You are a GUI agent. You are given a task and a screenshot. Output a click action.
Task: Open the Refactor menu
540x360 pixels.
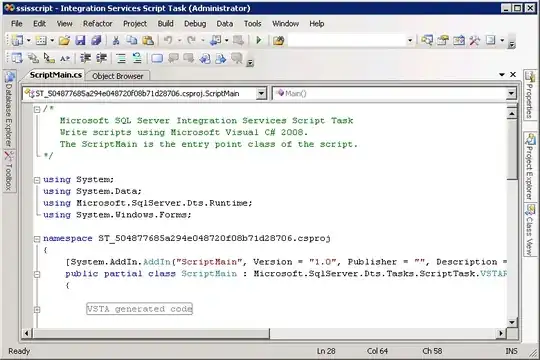point(97,24)
